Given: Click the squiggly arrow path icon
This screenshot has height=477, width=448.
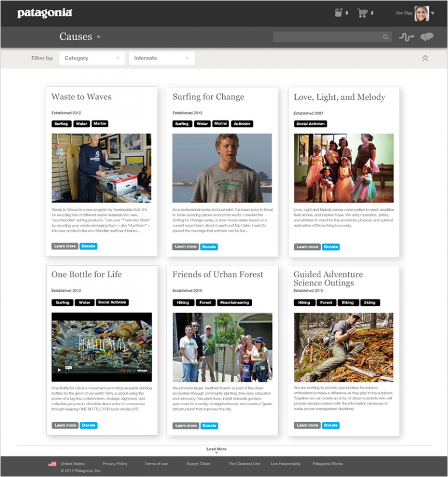Looking at the screenshot, I should pos(406,37).
